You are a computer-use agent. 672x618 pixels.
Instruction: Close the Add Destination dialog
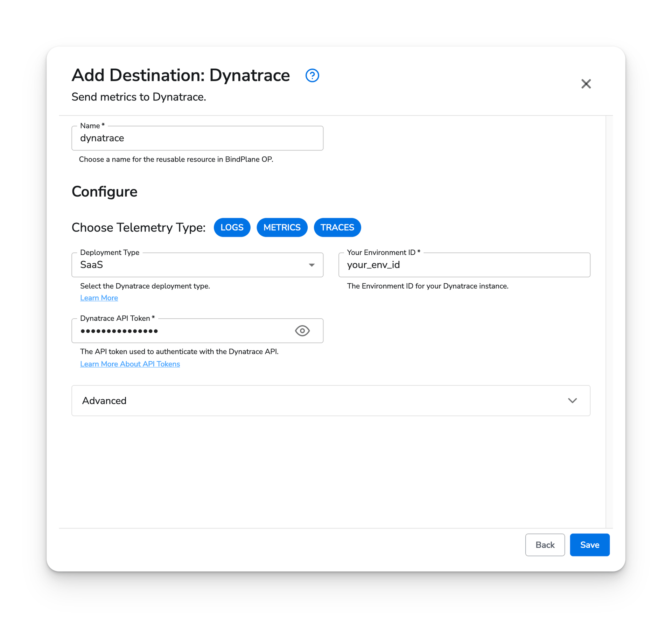[586, 84]
